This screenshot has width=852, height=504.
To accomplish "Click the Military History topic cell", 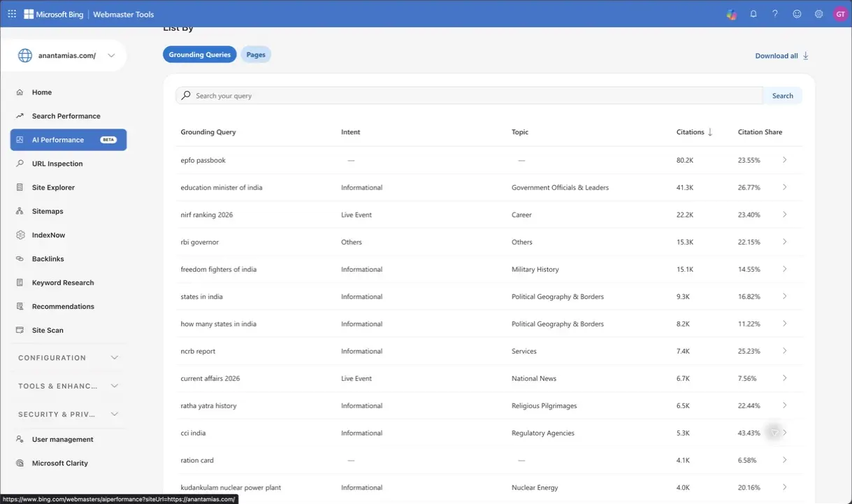I will tap(535, 269).
